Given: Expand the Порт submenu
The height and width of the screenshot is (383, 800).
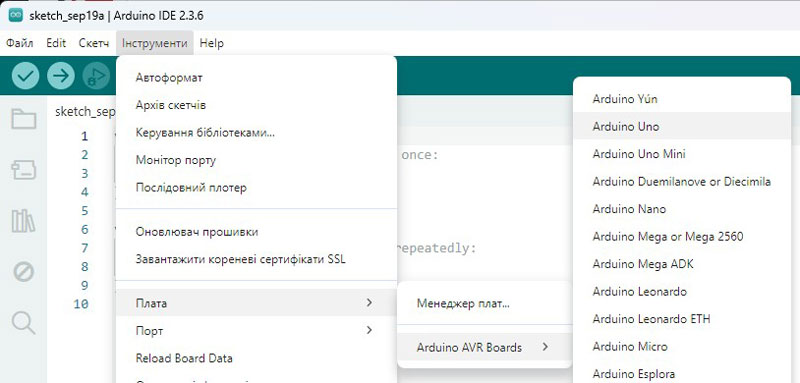Looking at the screenshot, I should [x=256, y=331].
